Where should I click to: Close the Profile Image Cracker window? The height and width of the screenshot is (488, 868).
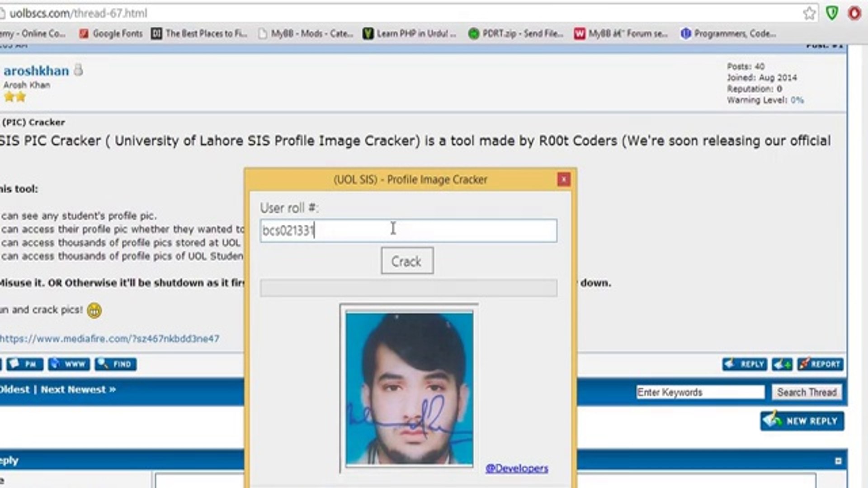pyautogui.click(x=563, y=180)
